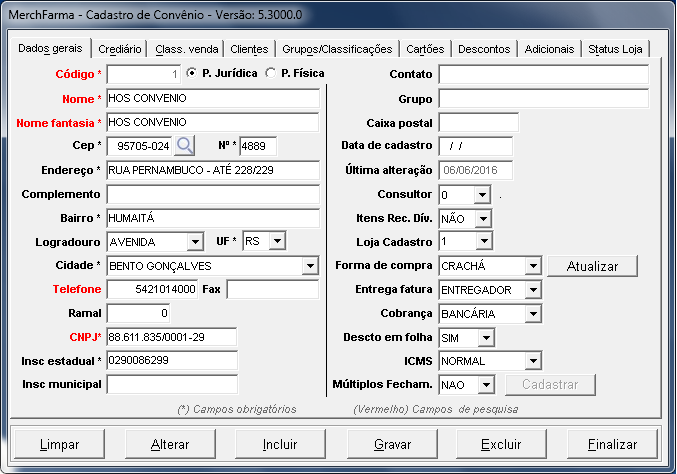Image resolution: width=677 pixels, height=474 pixels.
Task: Click the Atualizar button
Action: (x=593, y=266)
